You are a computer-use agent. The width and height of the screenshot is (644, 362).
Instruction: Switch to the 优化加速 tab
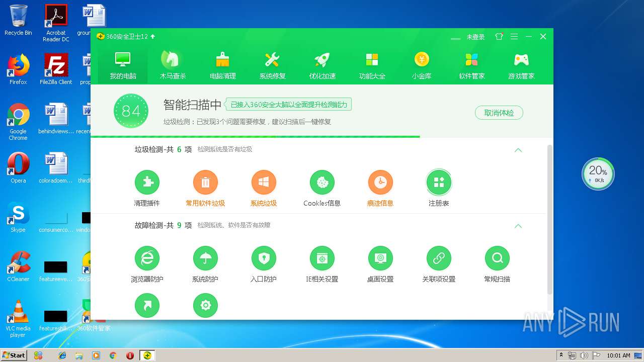322,65
